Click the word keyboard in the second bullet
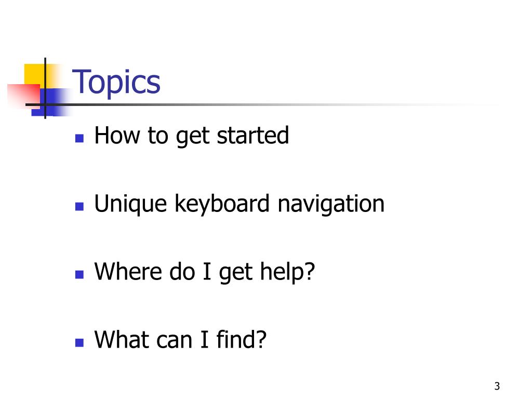This screenshot has width=532, height=399. (x=222, y=204)
